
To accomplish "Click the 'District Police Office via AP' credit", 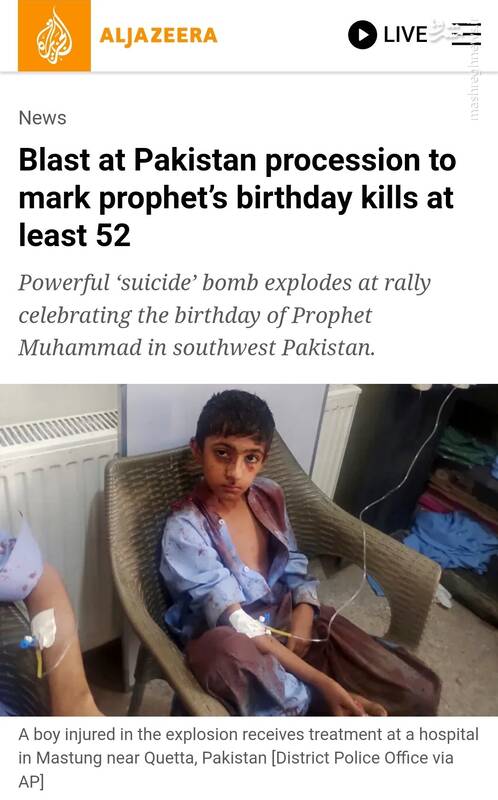I will pyautogui.click(x=236, y=769).
